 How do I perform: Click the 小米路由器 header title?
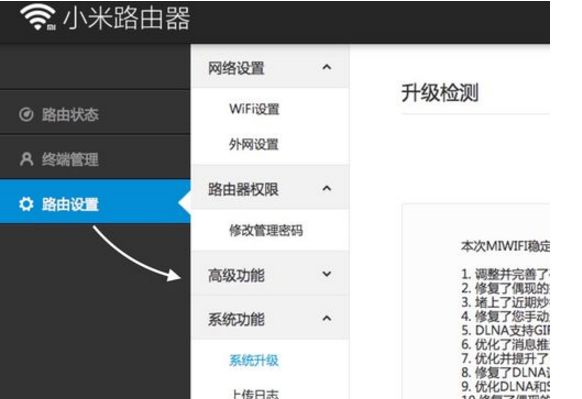point(127,18)
